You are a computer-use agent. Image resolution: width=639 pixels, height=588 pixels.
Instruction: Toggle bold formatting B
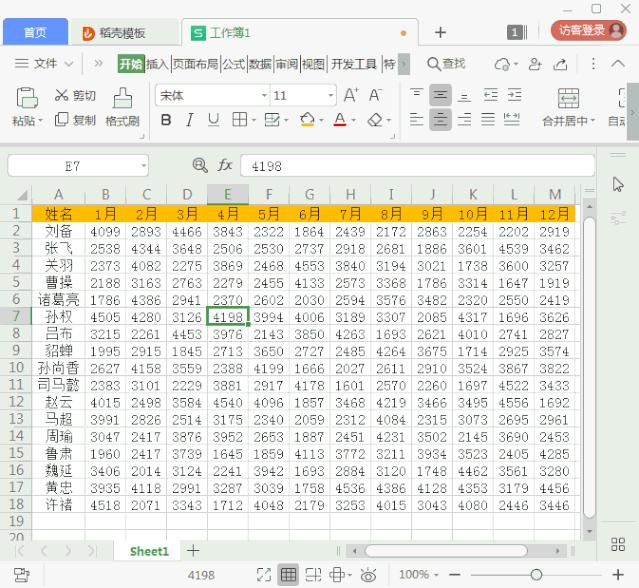(x=166, y=120)
